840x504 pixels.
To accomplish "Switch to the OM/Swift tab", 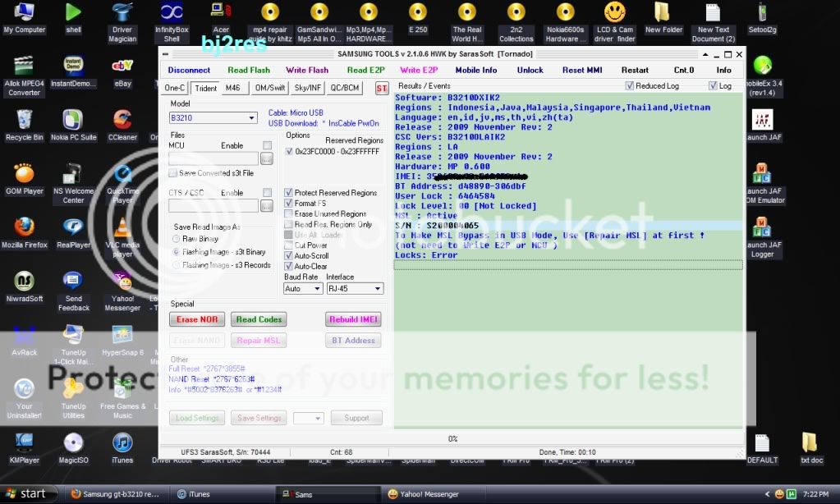I will 270,88.
